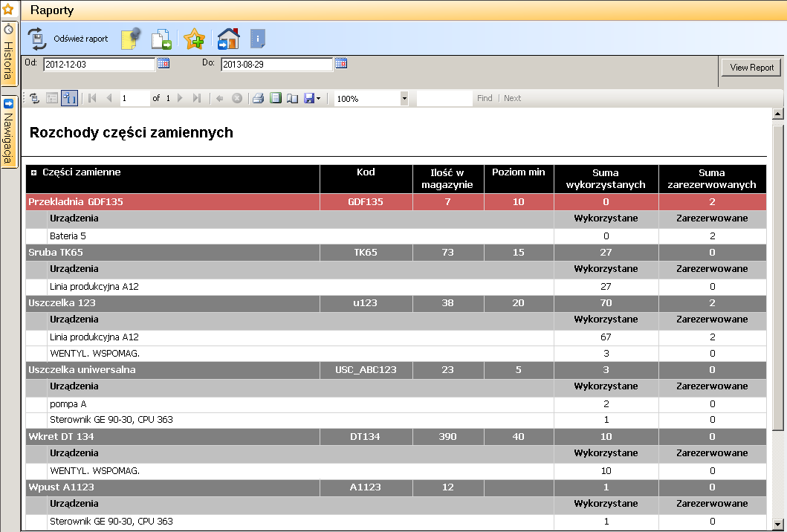The width and height of the screenshot is (787, 532).
Task: Switch to print layout view icon
Action: pos(276,98)
